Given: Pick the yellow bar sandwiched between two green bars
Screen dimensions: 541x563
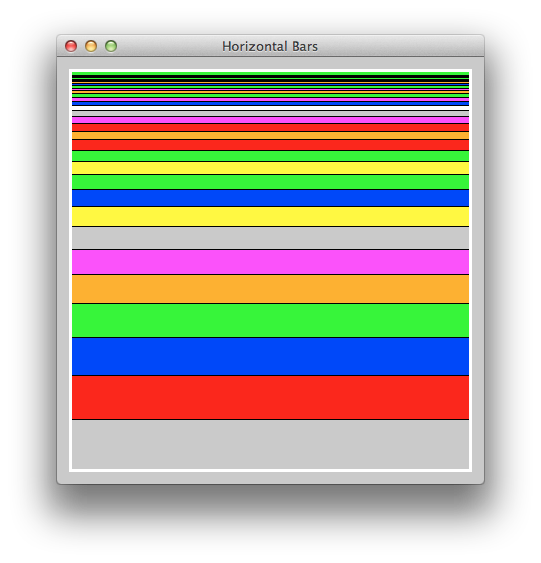Looking at the screenshot, I should (270, 168).
